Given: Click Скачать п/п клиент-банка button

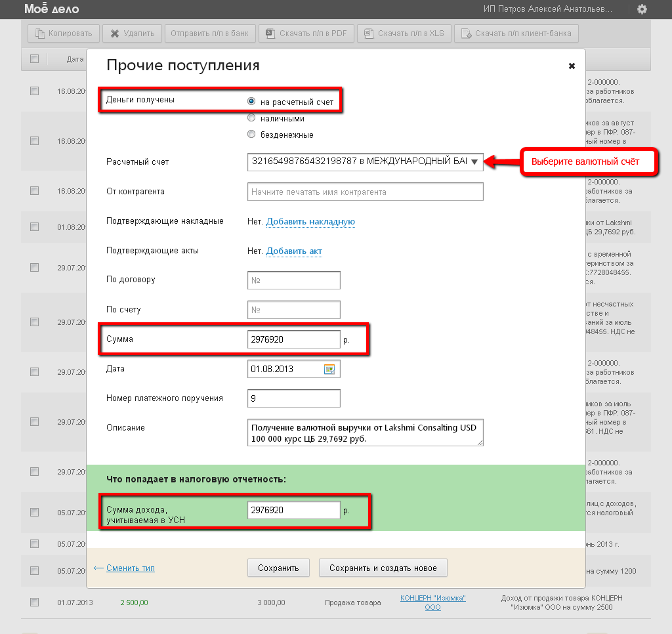Looking at the screenshot, I should point(516,33).
